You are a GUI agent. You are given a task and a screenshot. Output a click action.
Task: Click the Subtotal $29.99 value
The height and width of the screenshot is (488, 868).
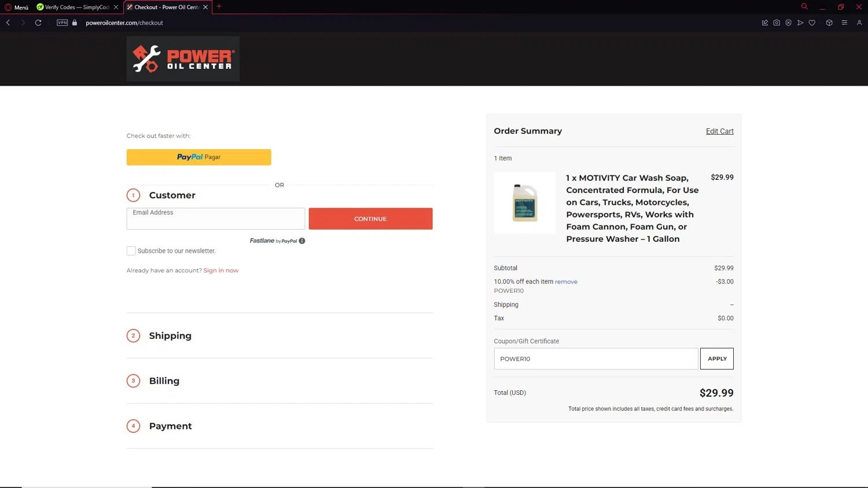724,268
